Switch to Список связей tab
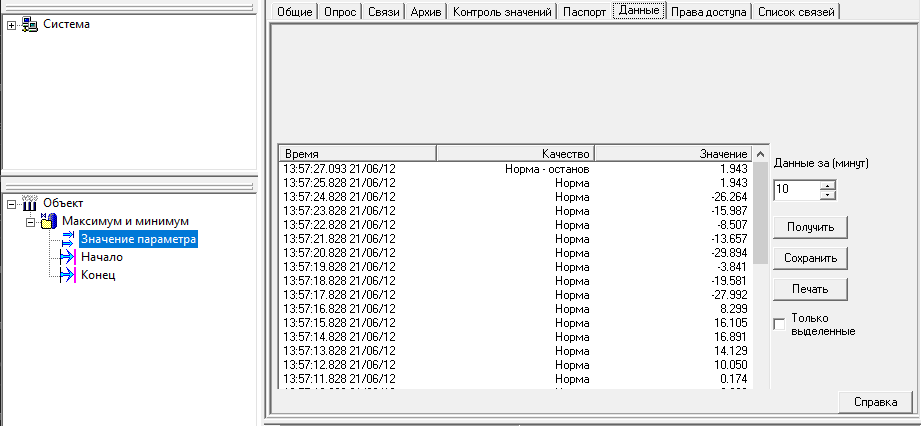 [796, 12]
